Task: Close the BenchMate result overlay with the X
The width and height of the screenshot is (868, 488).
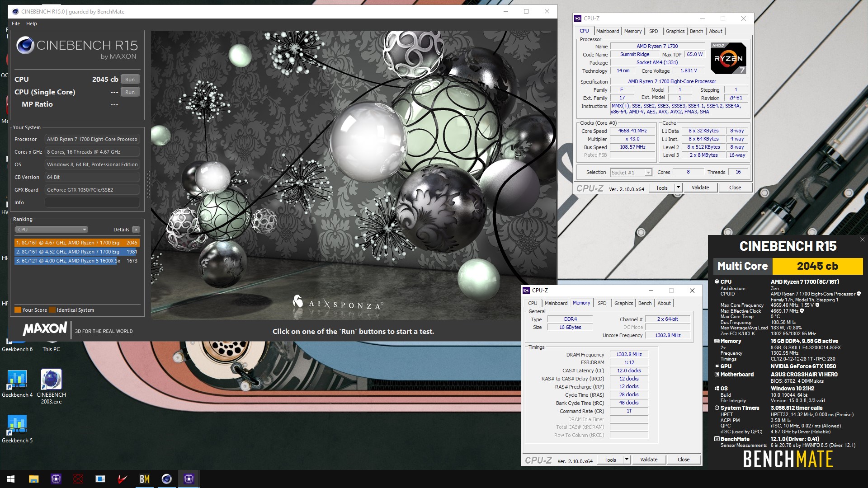Action: pos(862,240)
